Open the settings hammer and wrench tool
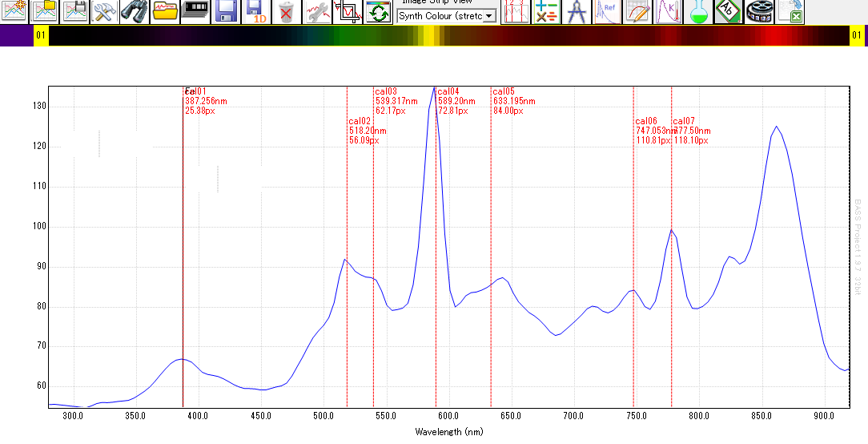 point(105,11)
